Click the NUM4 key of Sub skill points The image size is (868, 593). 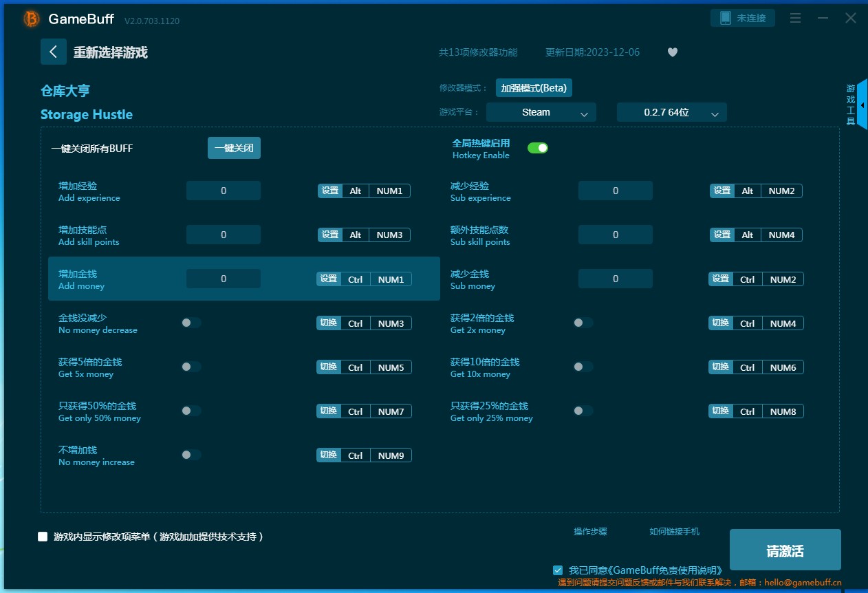point(782,235)
